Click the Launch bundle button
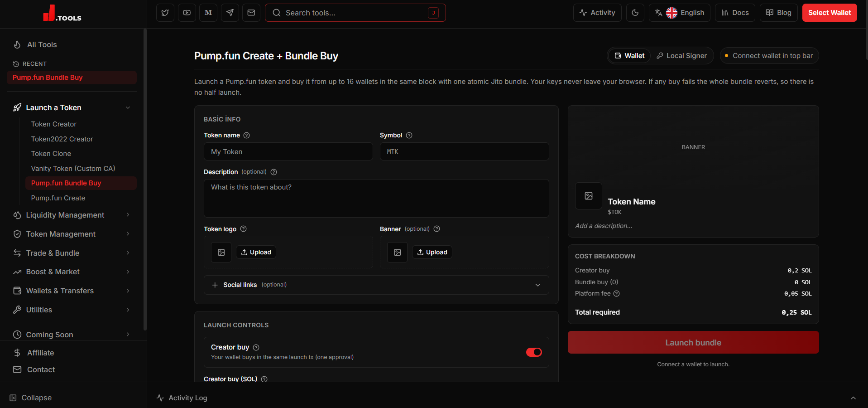Image resolution: width=868 pixels, height=408 pixels. point(693,342)
